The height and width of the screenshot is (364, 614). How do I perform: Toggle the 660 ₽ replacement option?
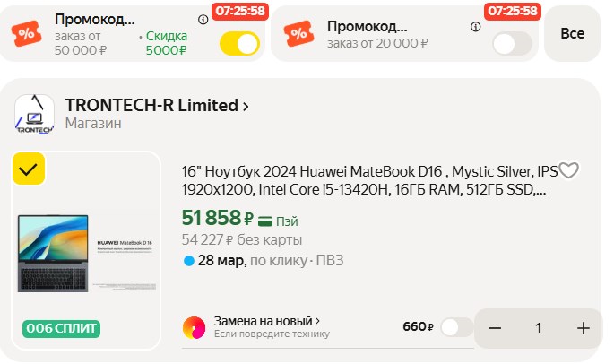coord(456,327)
